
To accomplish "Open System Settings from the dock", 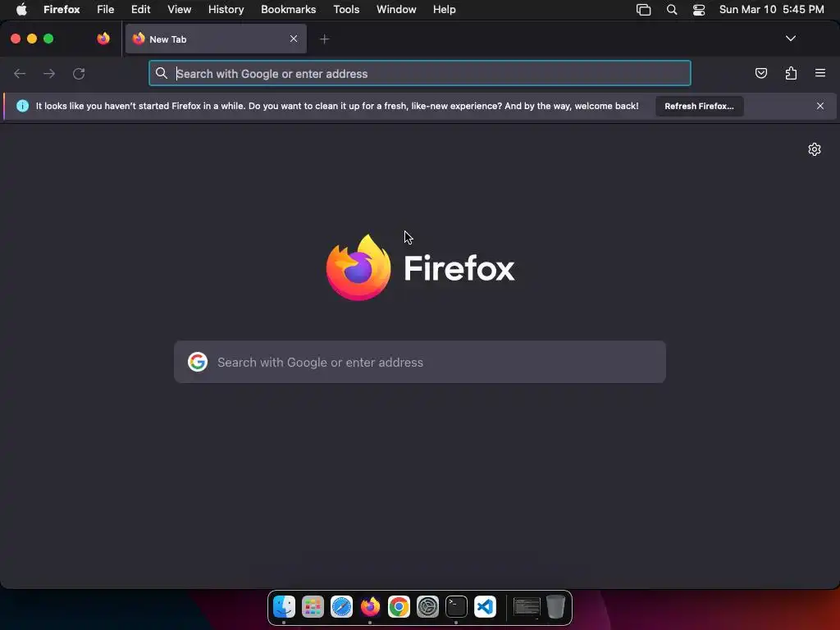I will pos(427,607).
